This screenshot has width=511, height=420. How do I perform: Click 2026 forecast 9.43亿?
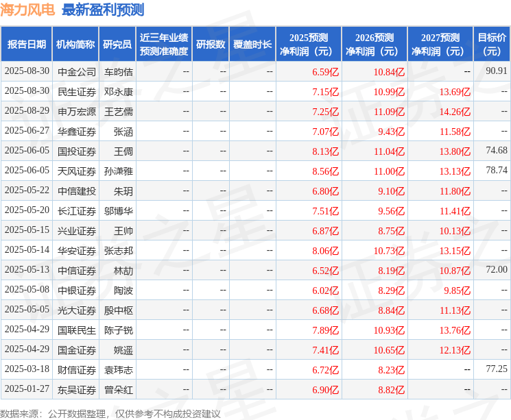point(392,132)
